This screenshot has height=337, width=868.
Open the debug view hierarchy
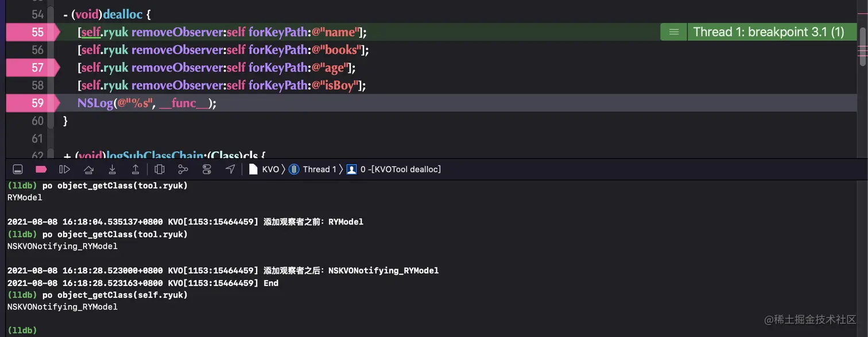[160, 169]
